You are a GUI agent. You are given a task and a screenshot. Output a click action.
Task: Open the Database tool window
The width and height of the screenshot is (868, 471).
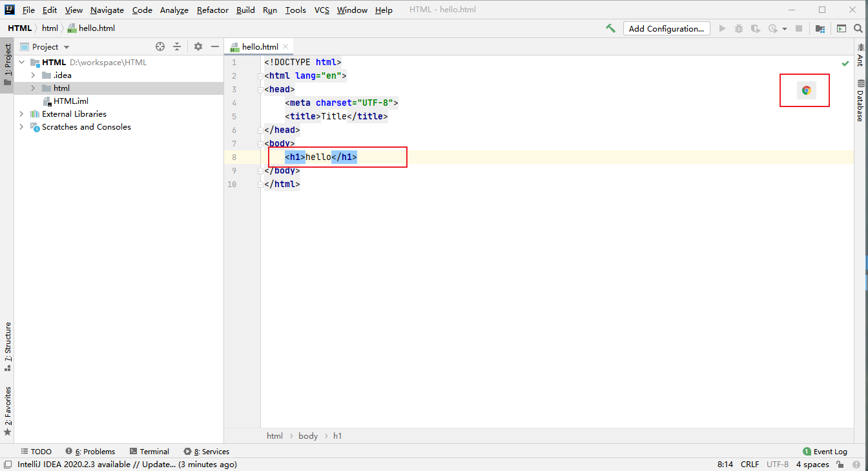(x=860, y=100)
